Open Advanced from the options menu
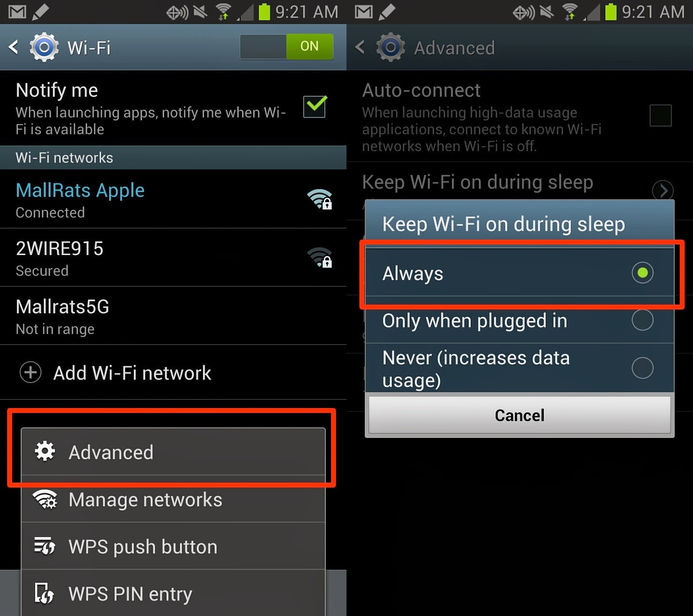 point(173,452)
